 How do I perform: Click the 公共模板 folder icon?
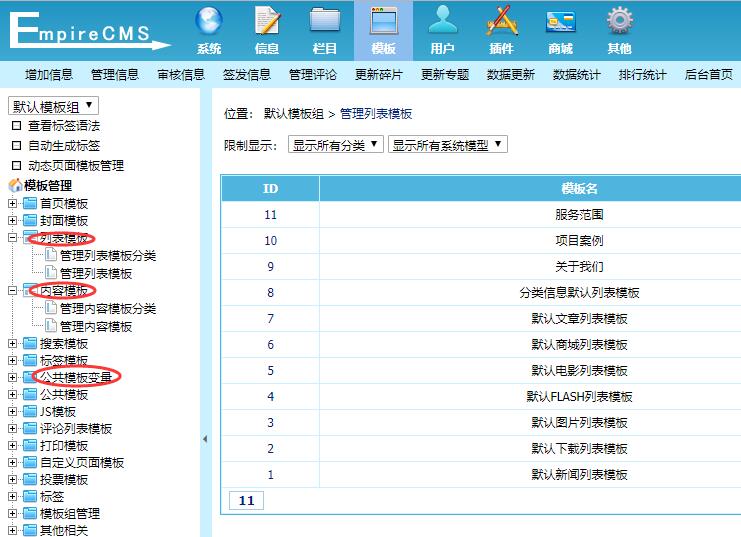30,394
